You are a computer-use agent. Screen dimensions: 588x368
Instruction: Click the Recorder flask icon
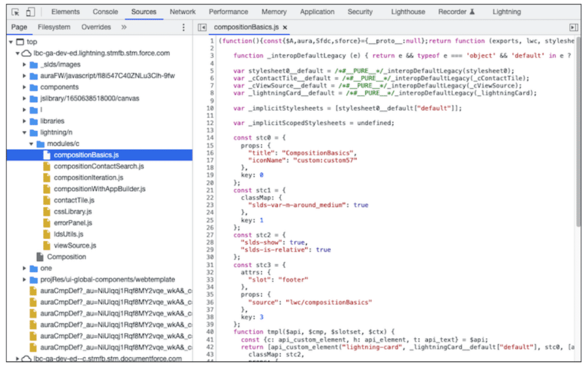(x=472, y=11)
